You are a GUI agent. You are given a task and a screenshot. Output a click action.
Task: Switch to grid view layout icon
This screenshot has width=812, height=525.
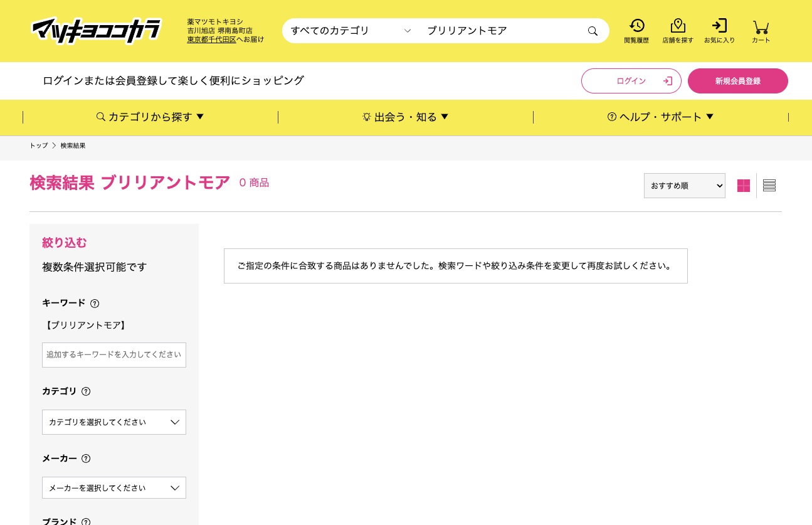tap(744, 186)
